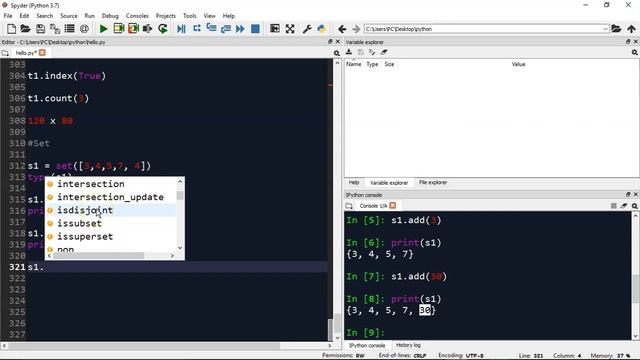The width and height of the screenshot is (640, 360).
Task: Open console options magnifier icon
Action: [x=635, y=206]
